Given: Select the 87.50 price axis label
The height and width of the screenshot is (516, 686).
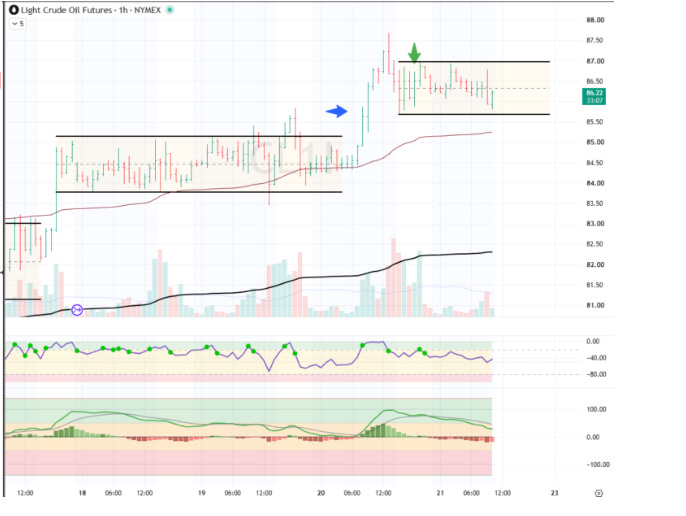Looking at the screenshot, I should (595, 40).
